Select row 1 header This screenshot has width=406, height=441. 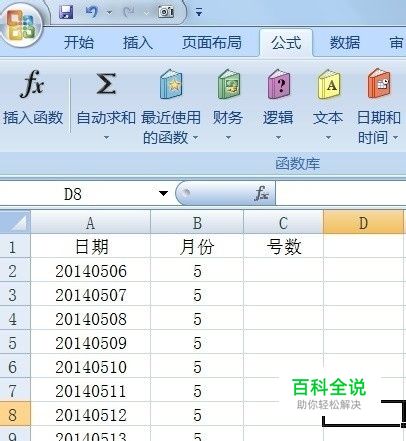pyautogui.click(x=15, y=247)
